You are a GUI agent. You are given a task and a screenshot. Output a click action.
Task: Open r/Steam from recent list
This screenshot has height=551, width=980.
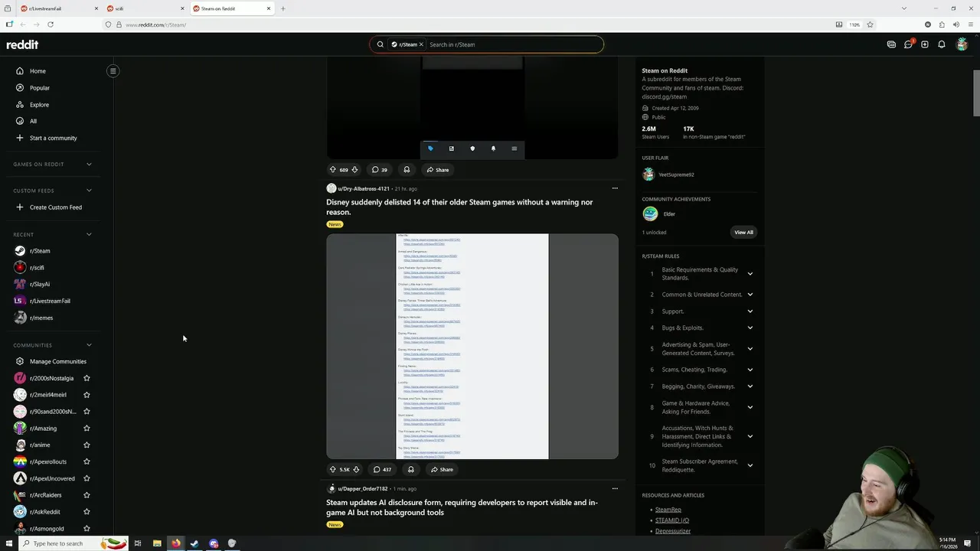[40, 251]
